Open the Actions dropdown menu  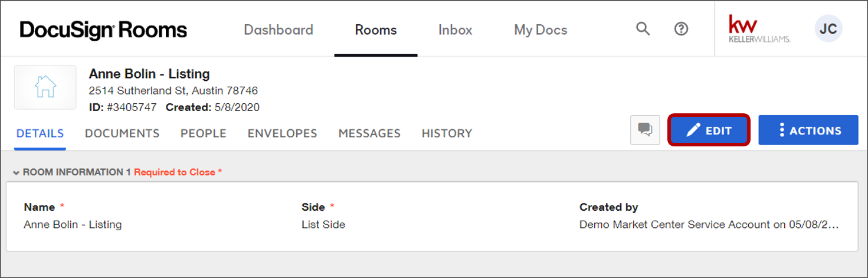[x=808, y=130]
